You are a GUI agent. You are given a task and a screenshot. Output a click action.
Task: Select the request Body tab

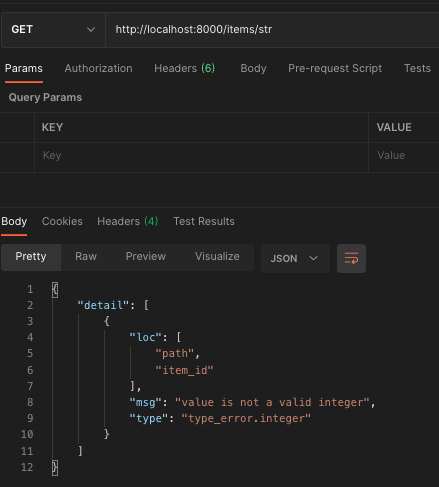[x=253, y=68]
